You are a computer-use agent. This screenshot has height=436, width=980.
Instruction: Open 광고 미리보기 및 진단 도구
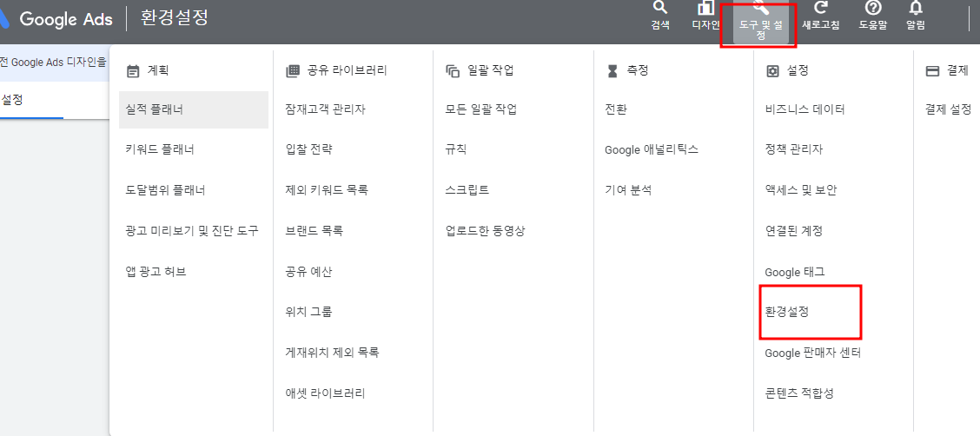[192, 231]
